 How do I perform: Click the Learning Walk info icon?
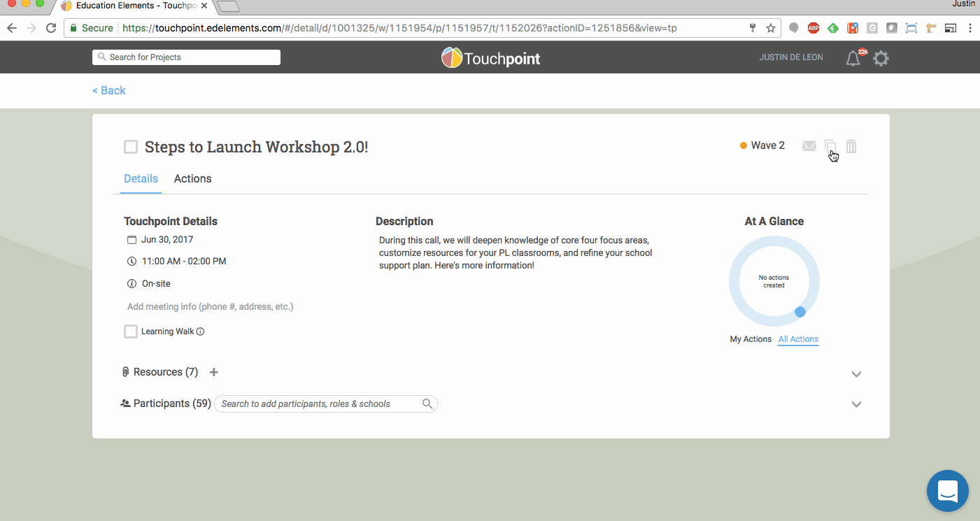coord(201,331)
